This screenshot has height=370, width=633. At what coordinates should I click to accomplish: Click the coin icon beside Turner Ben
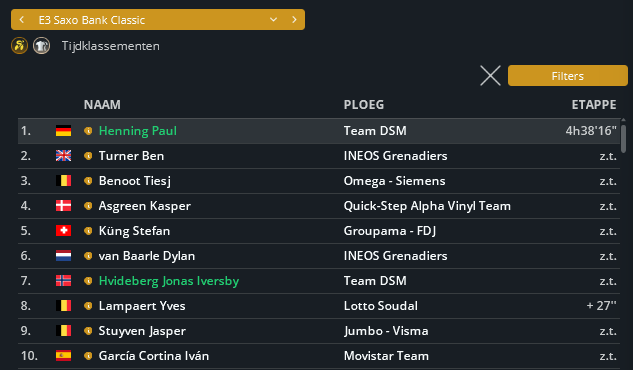(88, 156)
